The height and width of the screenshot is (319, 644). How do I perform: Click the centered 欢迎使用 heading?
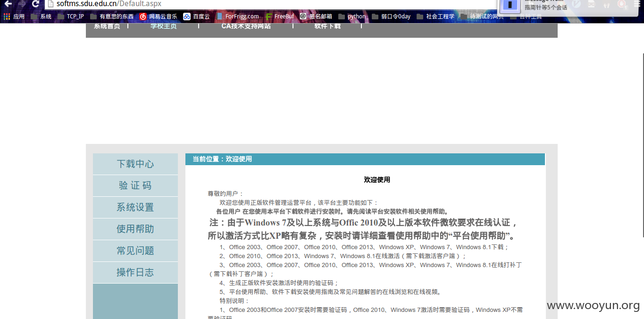[x=377, y=180]
